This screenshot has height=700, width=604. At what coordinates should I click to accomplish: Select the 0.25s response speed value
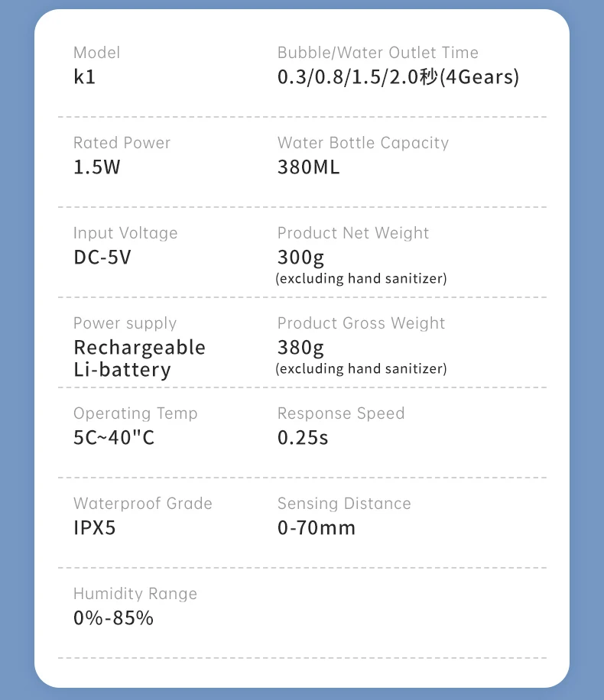pyautogui.click(x=303, y=437)
